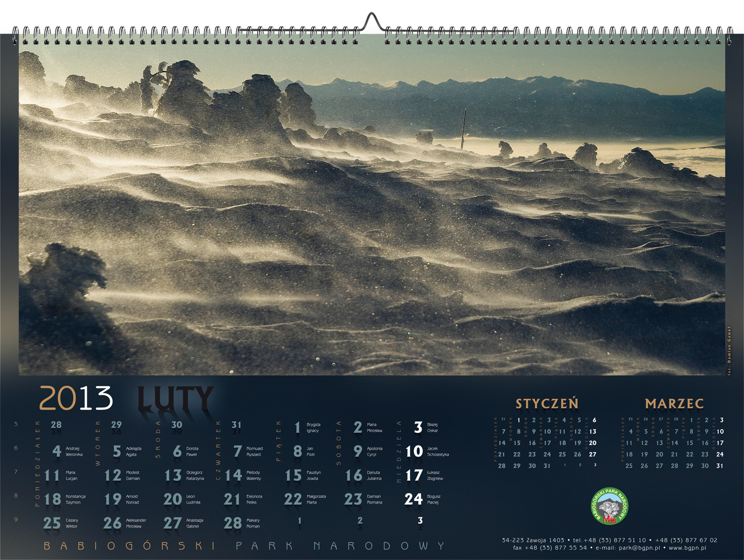Image resolution: width=744 pixels, height=560 pixels.
Task: Click week number 7 in left margin
Action: tap(16, 472)
